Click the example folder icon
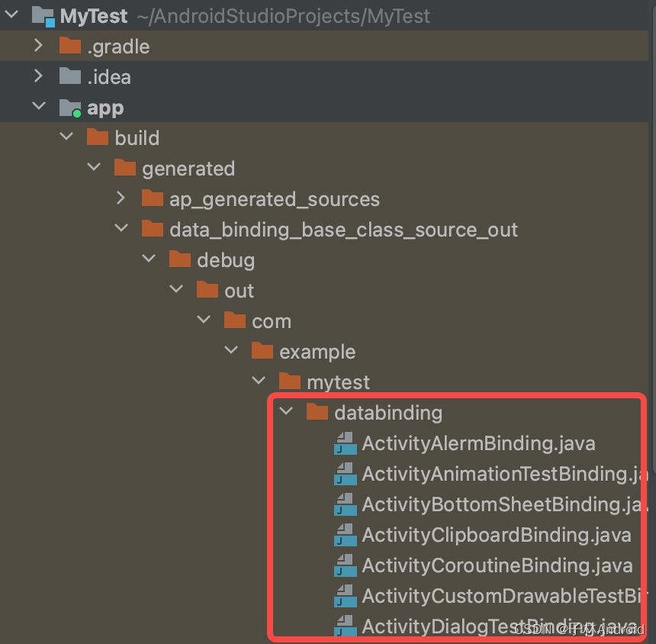Viewport: 656px width, 644px height. pyautogui.click(x=262, y=351)
